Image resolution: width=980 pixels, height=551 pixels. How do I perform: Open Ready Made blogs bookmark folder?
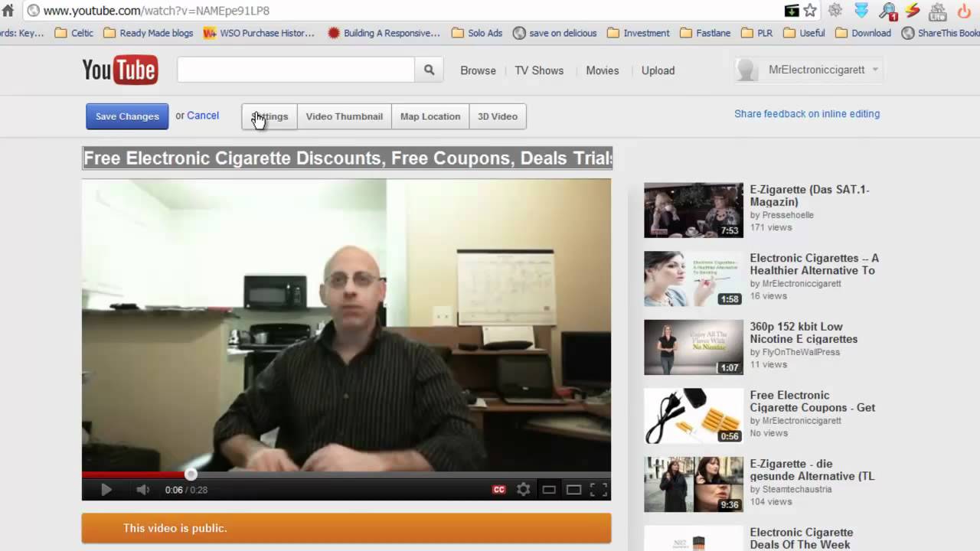point(149,33)
